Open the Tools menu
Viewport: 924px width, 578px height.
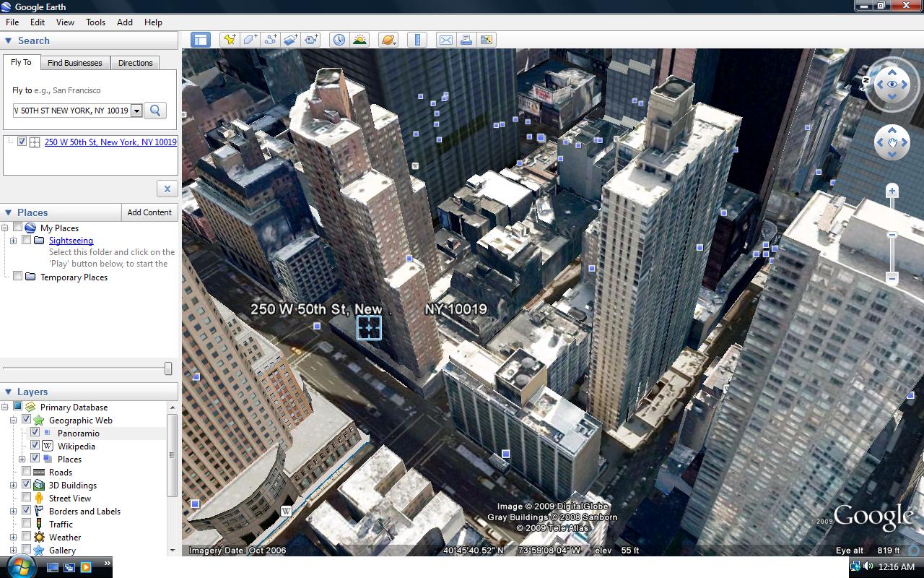pyautogui.click(x=96, y=22)
